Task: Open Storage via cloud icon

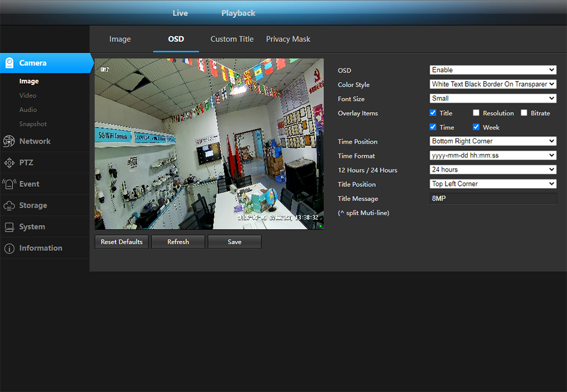Action: coord(9,206)
